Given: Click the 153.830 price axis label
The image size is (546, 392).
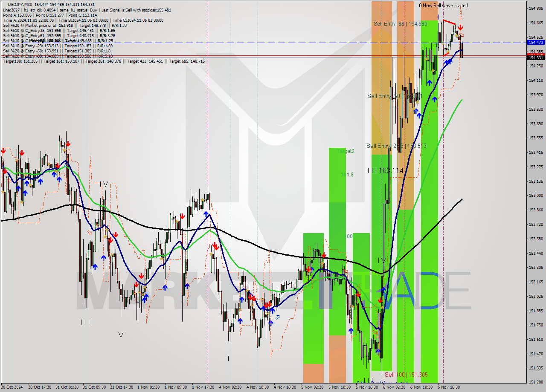Looking at the screenshot, I should pyautogui.click(x=536, y=109).
